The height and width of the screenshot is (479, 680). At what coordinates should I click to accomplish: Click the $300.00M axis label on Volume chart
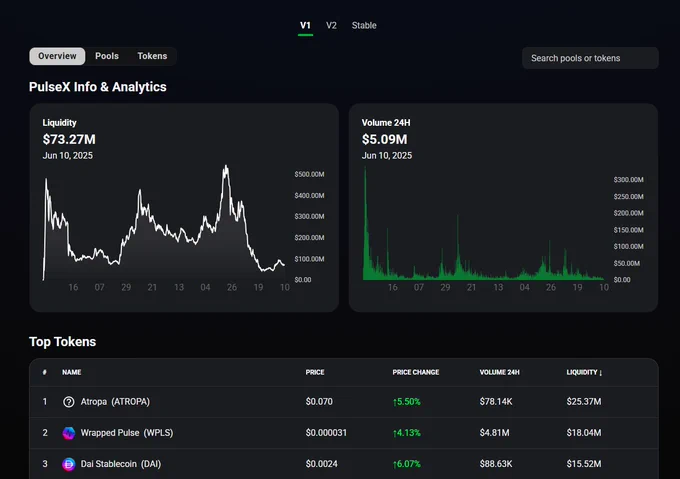coord(628,179)
